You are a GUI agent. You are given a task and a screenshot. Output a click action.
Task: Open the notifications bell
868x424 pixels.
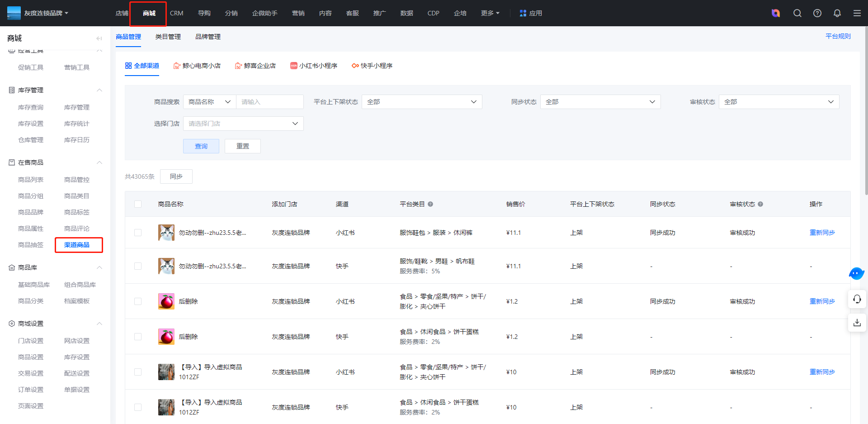tap(837, 13)
